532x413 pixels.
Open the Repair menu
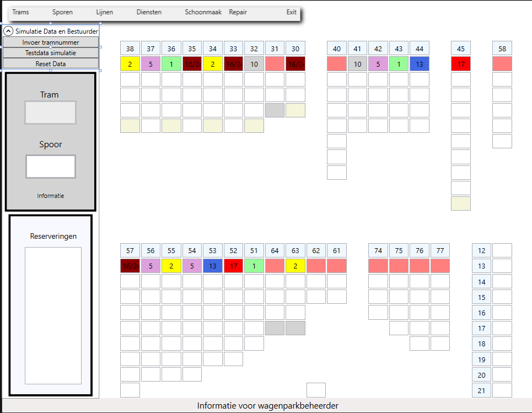[x=238, y=12]
